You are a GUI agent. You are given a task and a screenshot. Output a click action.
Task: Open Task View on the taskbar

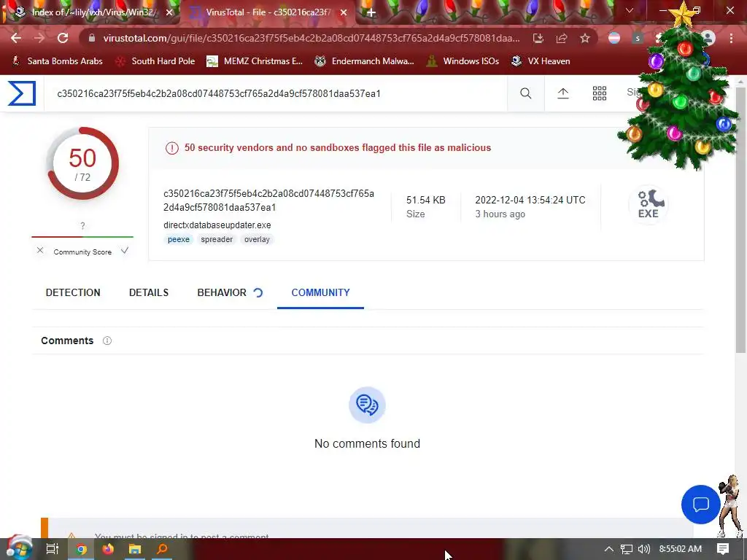tap(52, 549)
